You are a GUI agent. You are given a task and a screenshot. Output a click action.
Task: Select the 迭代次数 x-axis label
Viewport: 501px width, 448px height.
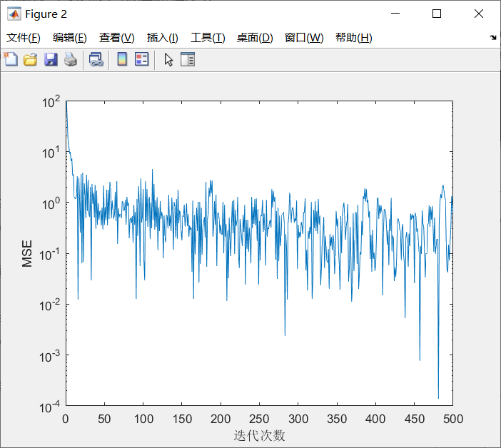tap(259, 435)
